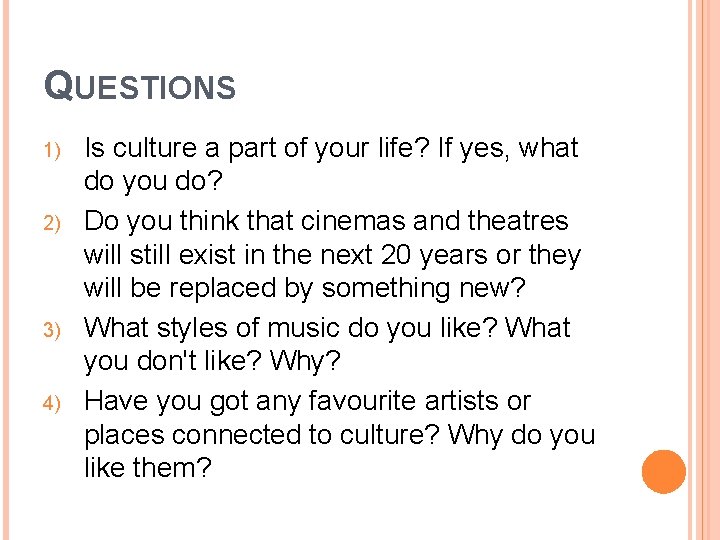This screenshot has width=720, height=540.
Task: Select the number 4) list marker
Action: coord(52,403)
